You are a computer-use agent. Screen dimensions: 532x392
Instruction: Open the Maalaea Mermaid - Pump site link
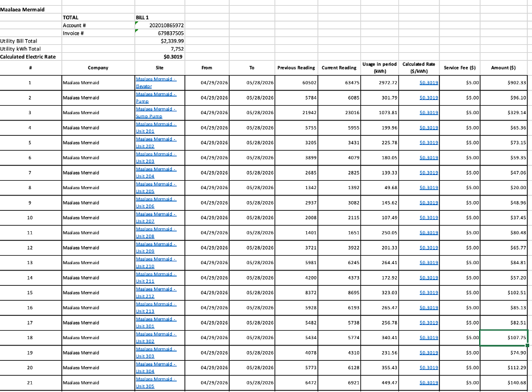[156, 98]
